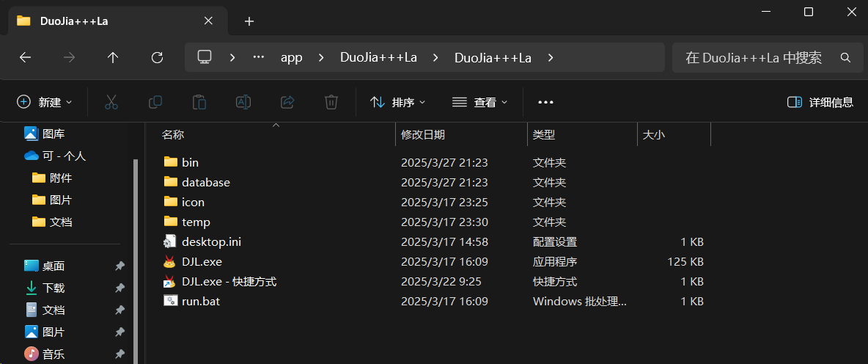The height and width of the screenshot is (364, 868).
Task: Click the first DuoJia+++La breadcrumb
Action: click(378, 58)
